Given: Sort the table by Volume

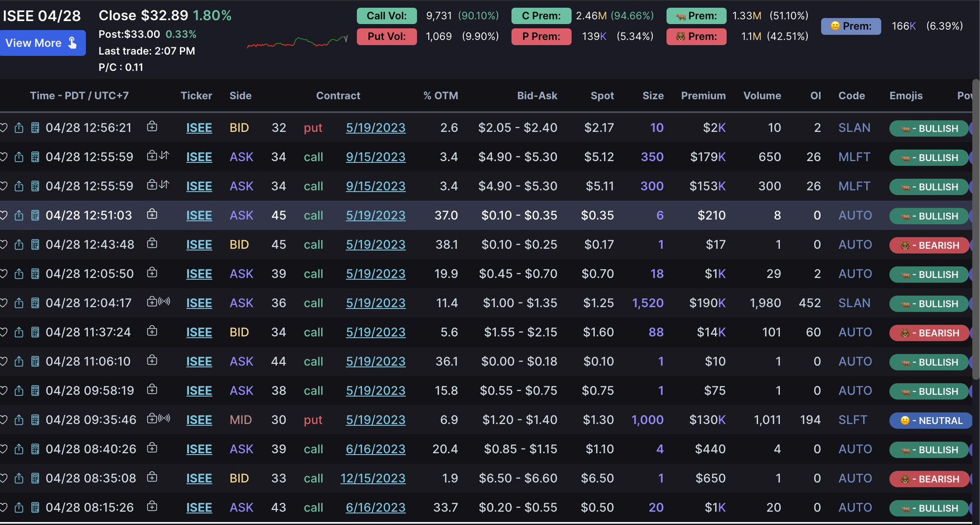Looking at the screenshot, I should pos(762,95).
